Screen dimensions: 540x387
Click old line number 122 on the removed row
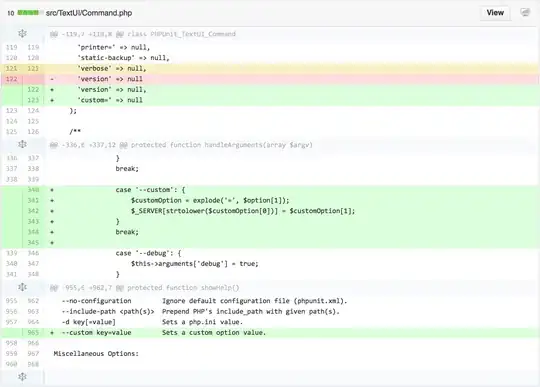[x=11, y=79]
